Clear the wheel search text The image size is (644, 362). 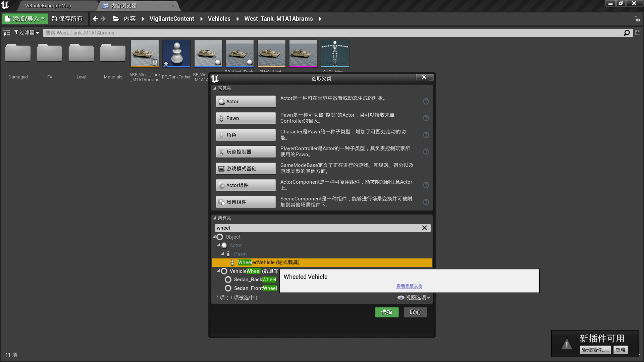[x=424, y=228]
